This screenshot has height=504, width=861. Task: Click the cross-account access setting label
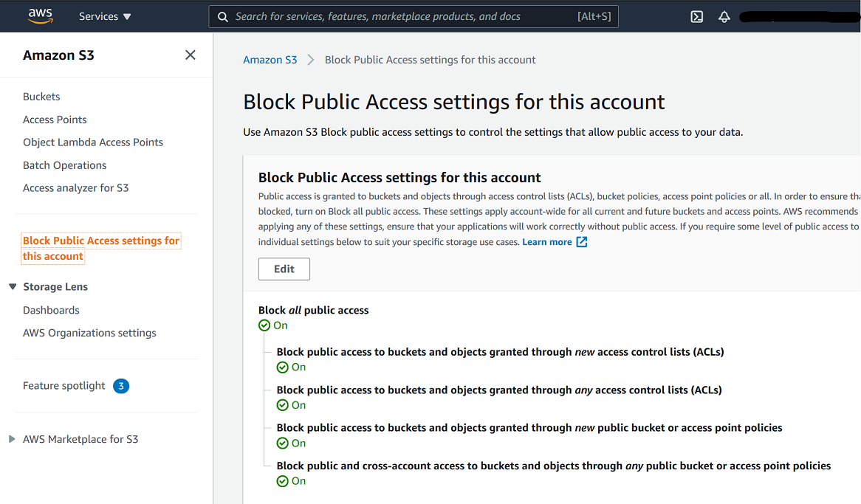click(554, 466)
